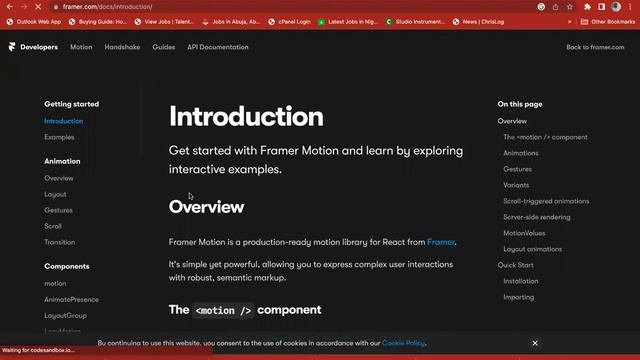The width and height of the screenshot is (640, 360).
Task: Open the API Documentation nav item
Action: click(x=218, y=47)
